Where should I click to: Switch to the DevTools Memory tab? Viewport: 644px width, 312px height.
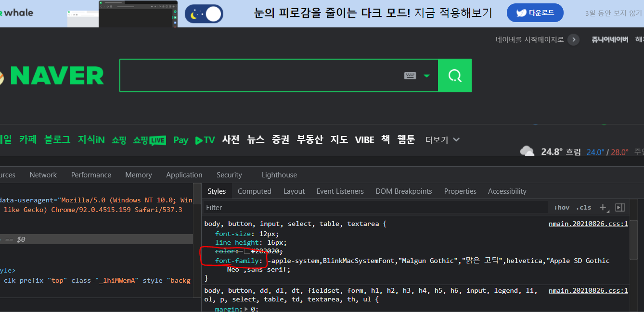pos(139,175)
